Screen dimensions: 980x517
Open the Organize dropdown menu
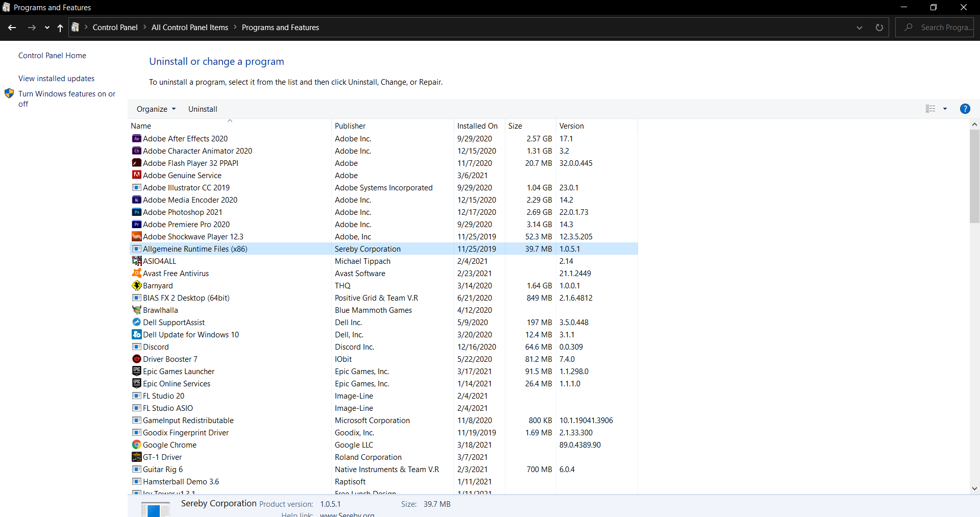click(156, 109)
